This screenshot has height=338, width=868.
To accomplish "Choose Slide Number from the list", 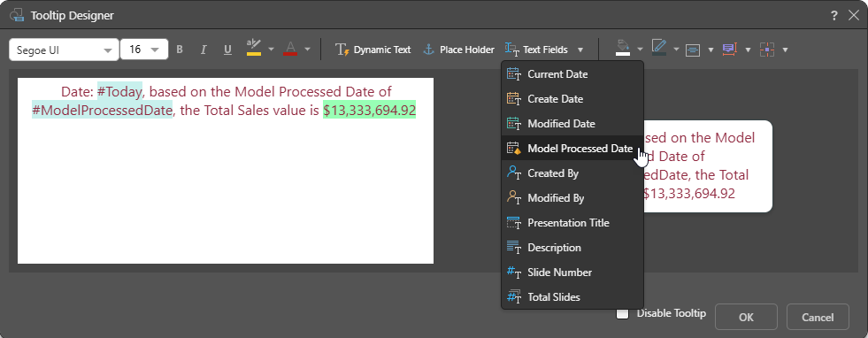I will [x=572, y=273].
